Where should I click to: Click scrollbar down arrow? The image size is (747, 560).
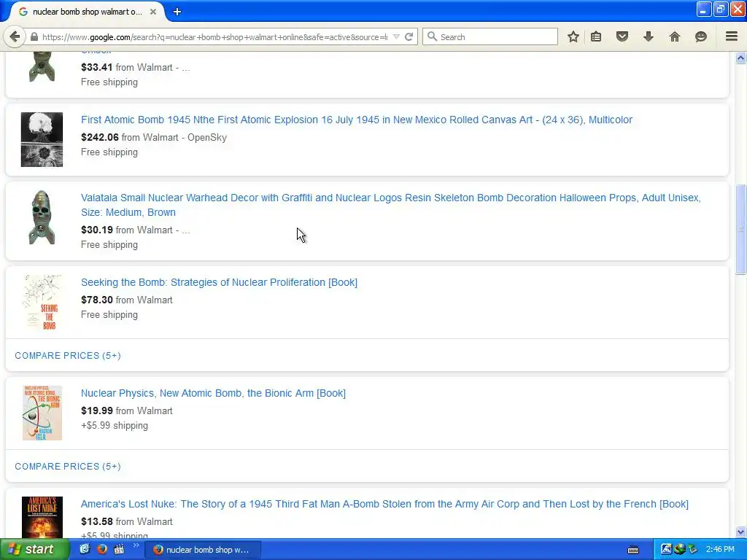741,532
